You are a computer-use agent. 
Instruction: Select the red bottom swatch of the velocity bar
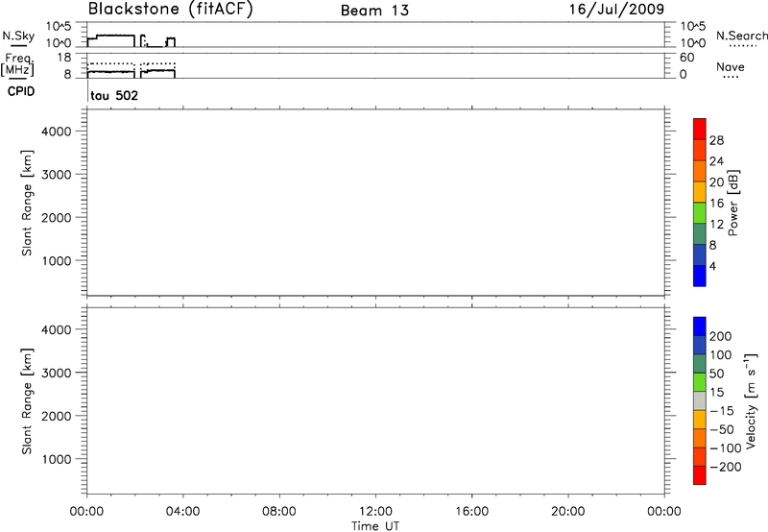pos(700,475)
